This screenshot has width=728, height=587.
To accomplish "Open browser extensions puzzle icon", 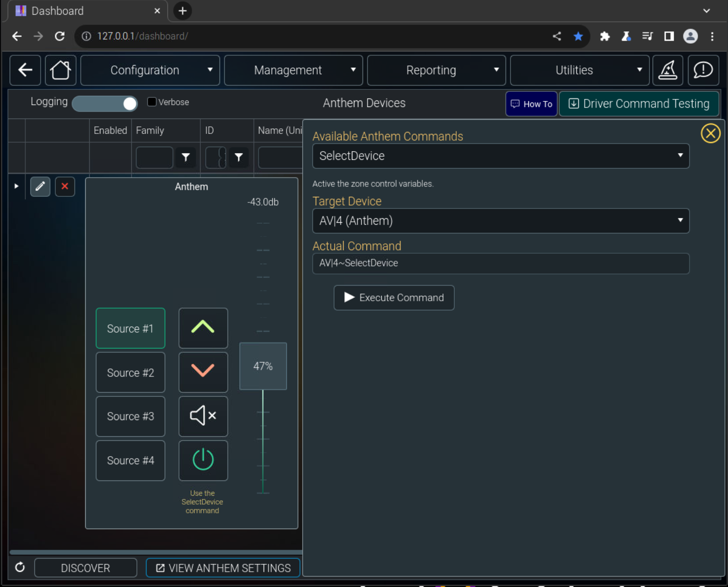I will click(604, 36).
